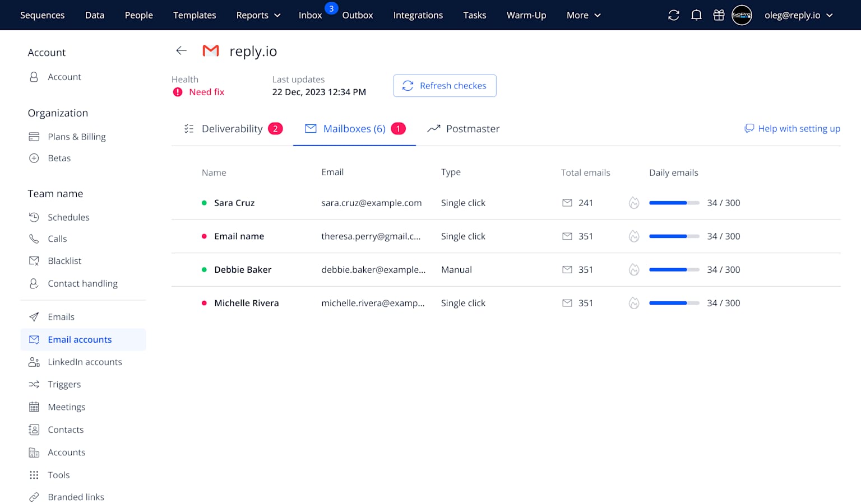Open Integrations in top navigation
The image size is (861, 504).
pos(418,15)
